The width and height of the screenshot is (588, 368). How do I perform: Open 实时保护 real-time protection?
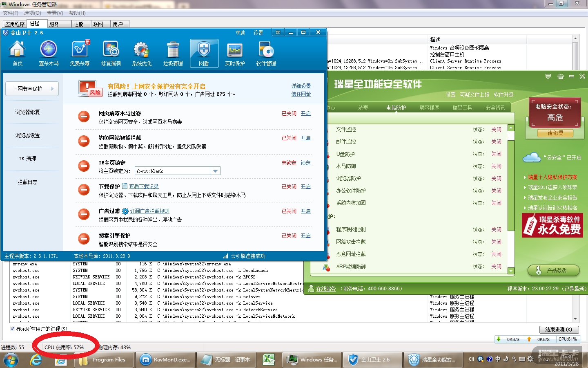pyautogui.click(x=235, y=54)
